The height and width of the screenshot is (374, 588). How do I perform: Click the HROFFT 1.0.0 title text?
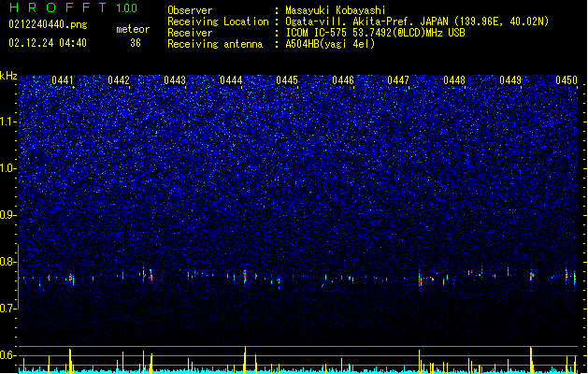coord(73,7)
